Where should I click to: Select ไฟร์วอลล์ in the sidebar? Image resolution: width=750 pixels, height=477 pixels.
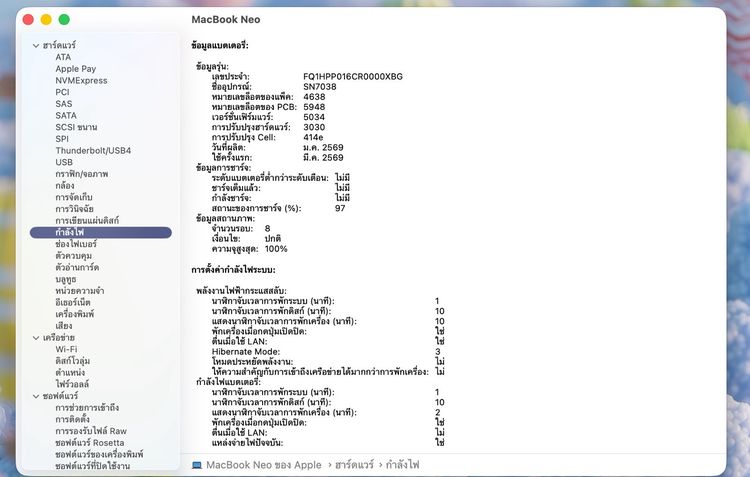[72, 384]
